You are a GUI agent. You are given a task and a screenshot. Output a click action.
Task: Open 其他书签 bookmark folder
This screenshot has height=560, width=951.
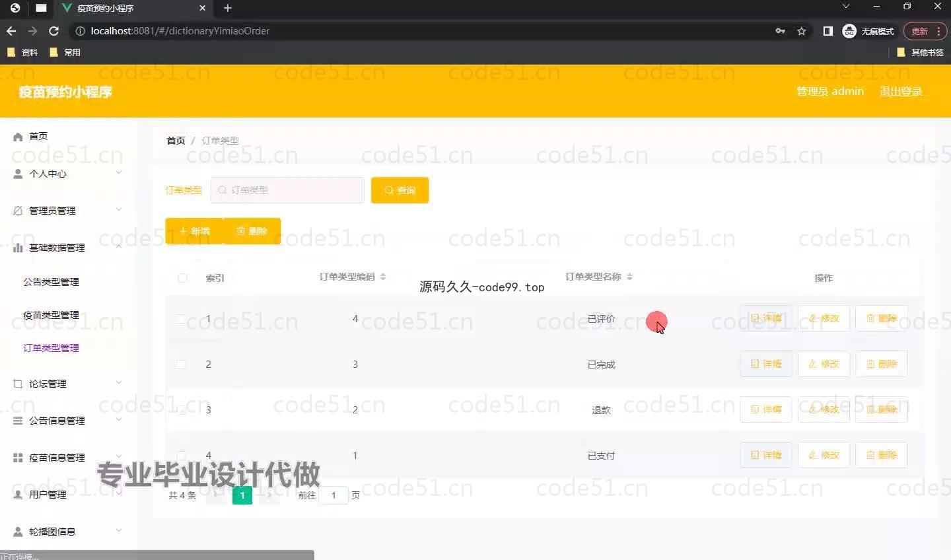[x=920, y=52]
